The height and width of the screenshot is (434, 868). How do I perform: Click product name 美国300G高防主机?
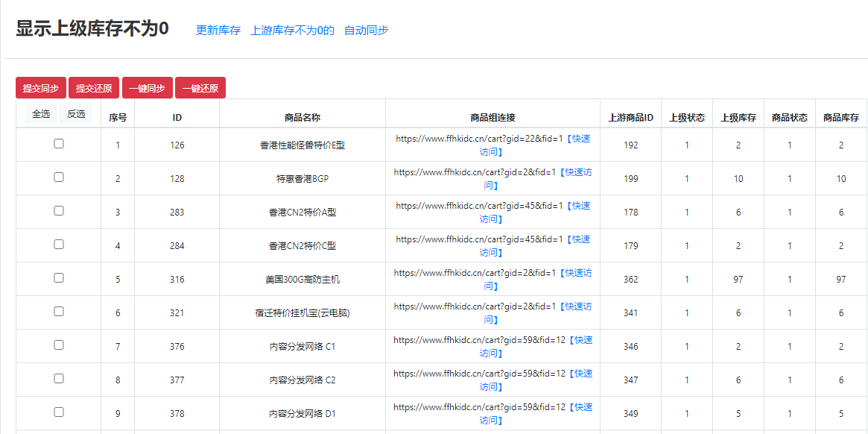[x=302, y=280]
